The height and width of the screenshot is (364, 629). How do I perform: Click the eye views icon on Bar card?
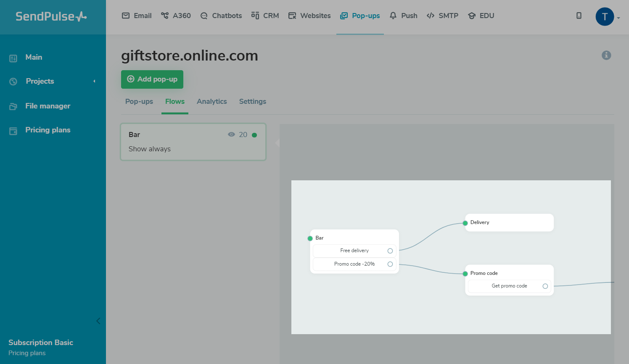pyautogui.click(x=231, y=135)
